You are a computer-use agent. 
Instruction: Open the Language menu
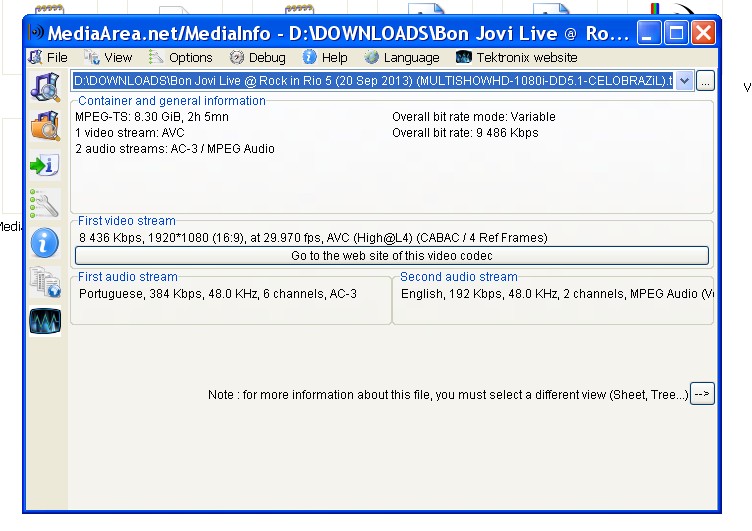tap(402, 58)
